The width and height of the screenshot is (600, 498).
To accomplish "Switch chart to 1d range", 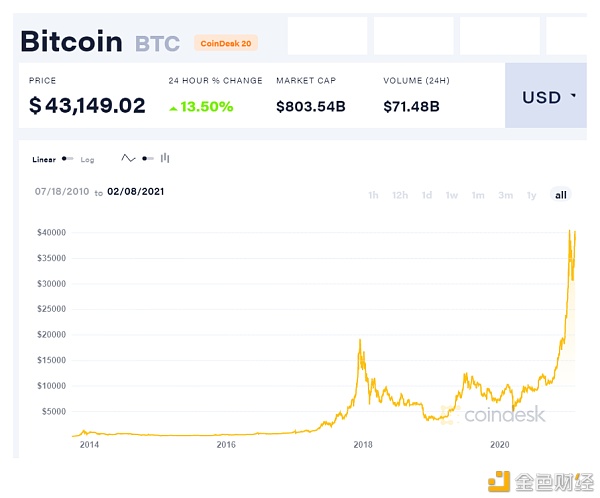I will pos(427,195).
